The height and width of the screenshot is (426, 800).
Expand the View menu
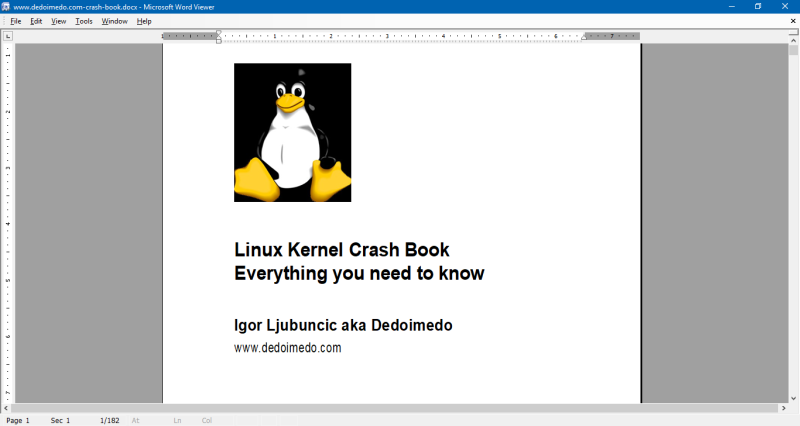click(x=59, y=21)
